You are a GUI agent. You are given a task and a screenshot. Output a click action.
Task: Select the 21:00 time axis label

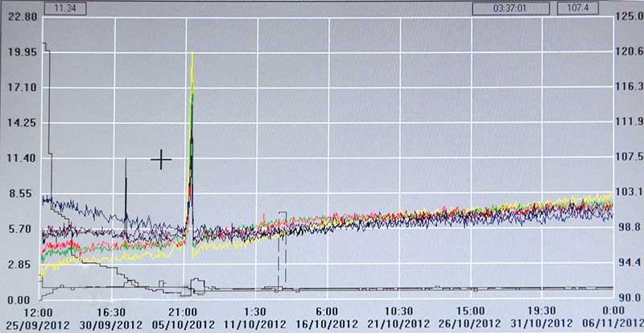click(184, 311)
